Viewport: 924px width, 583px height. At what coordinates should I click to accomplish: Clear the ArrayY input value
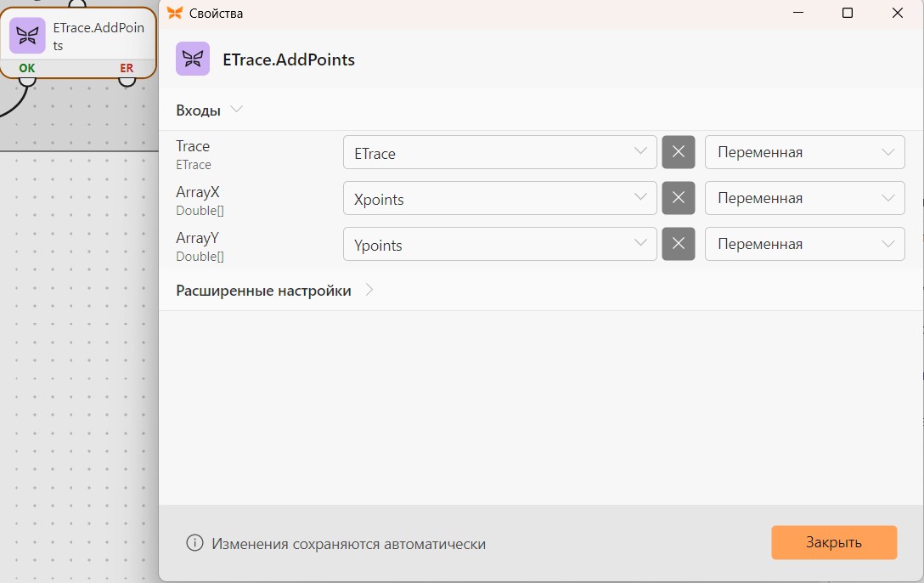[679, 244]
